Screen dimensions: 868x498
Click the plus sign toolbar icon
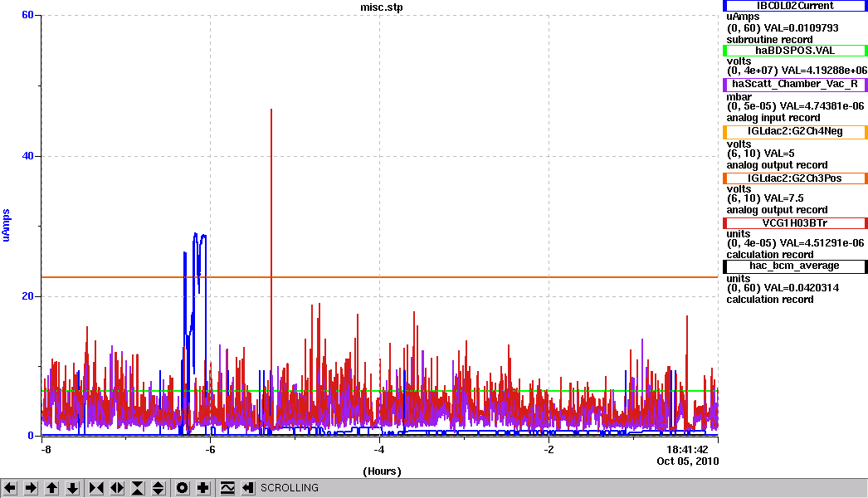click(x=203, y=488)
